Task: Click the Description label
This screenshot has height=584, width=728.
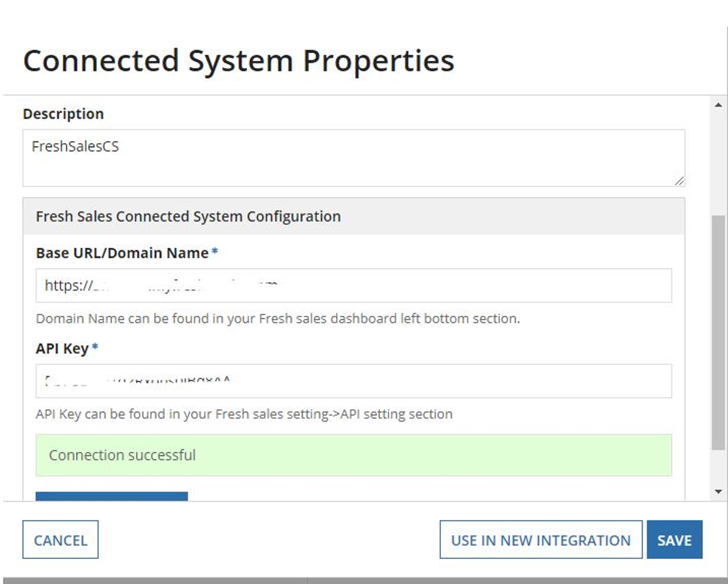Action: click(64, 114)
